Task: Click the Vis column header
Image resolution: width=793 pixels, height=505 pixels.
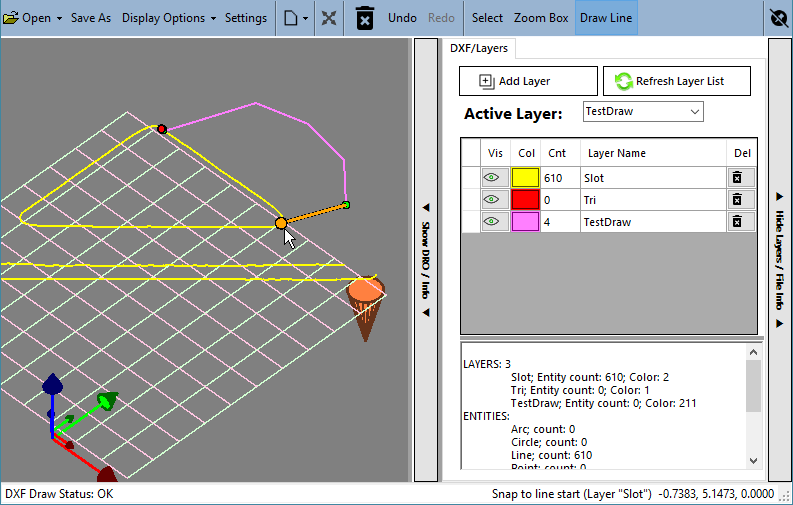Action: (x=495, y=153)
